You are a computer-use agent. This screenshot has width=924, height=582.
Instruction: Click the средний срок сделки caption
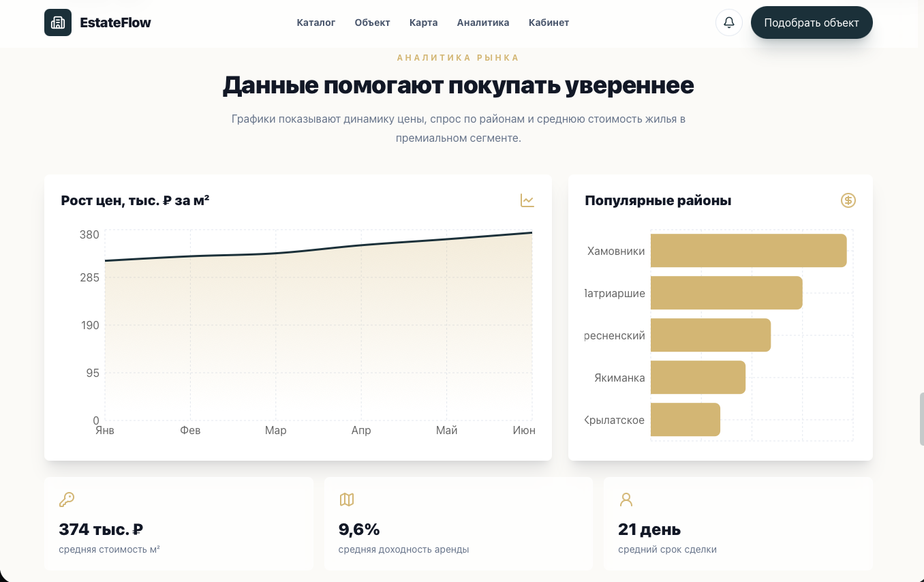click(667, 549)
